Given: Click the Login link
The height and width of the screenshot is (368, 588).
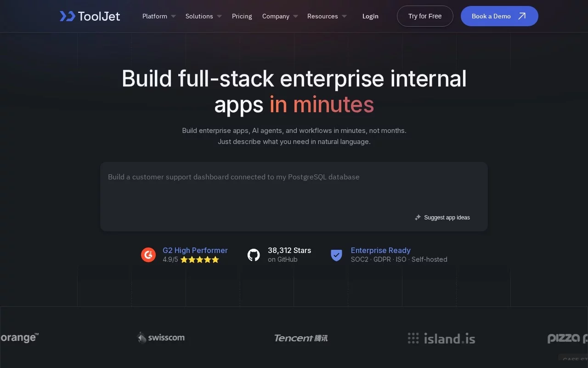Looking at the screenshot, I should coord(370,16).
